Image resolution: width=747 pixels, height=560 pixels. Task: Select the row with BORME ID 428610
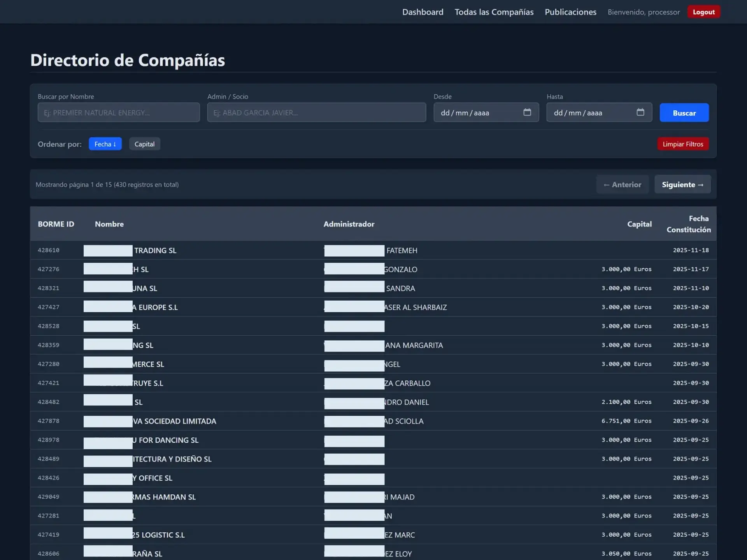tap(272, 250)
